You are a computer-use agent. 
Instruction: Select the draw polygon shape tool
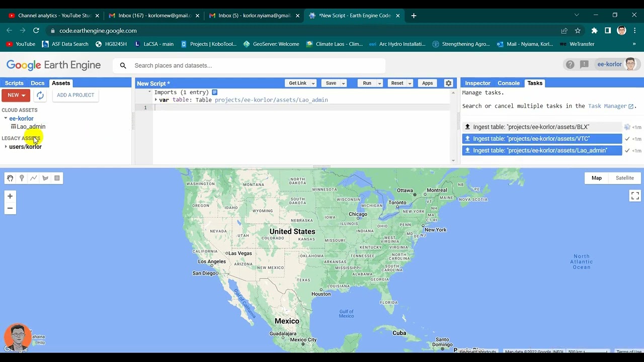(x=45, y=178)
